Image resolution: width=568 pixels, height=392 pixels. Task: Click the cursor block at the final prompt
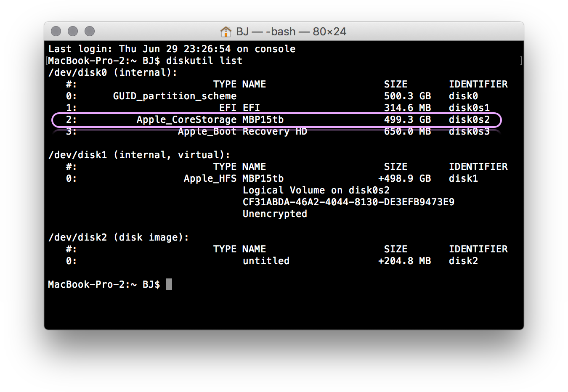(169, 284)
